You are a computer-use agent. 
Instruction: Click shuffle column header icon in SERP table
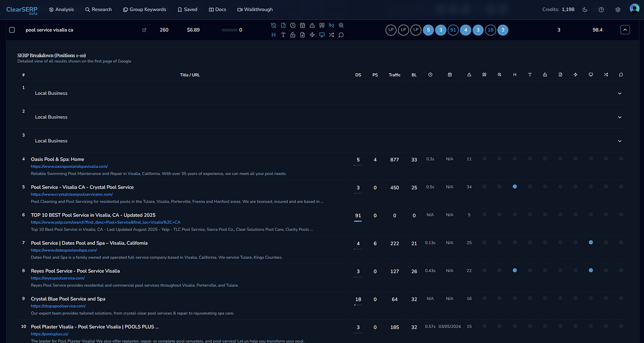click(x=606, y=75)
